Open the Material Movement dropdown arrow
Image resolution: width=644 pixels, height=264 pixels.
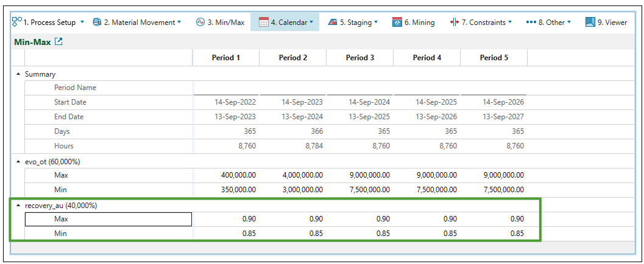click(x=179, y=23)
